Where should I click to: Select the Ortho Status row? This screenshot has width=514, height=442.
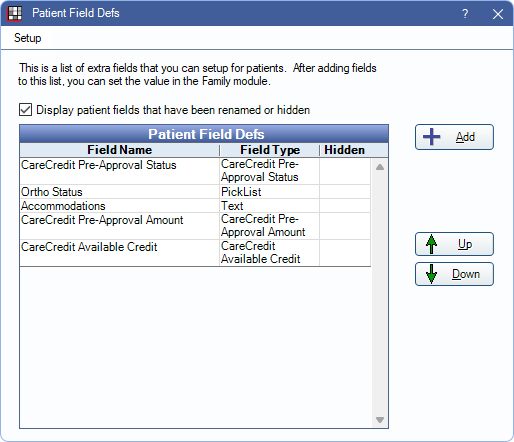click(x=195, y=192)
